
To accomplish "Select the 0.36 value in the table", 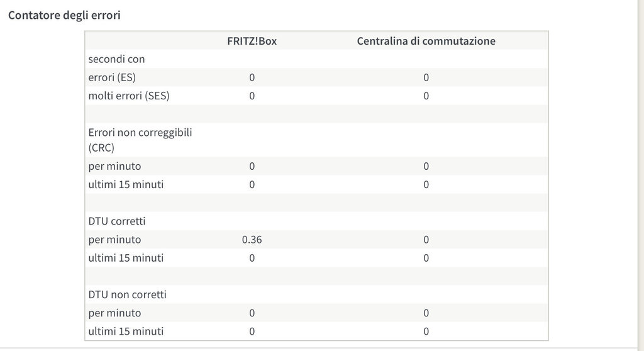I will point(252,240).
